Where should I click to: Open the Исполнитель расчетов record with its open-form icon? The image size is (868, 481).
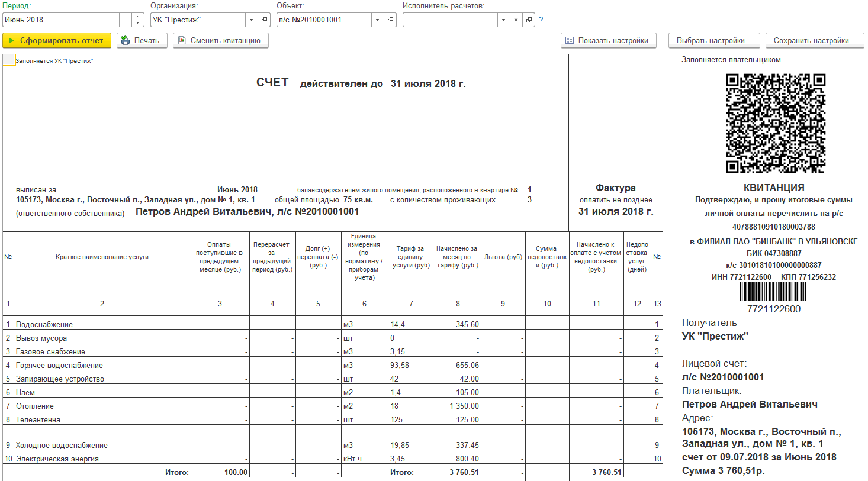pos(529,20)
